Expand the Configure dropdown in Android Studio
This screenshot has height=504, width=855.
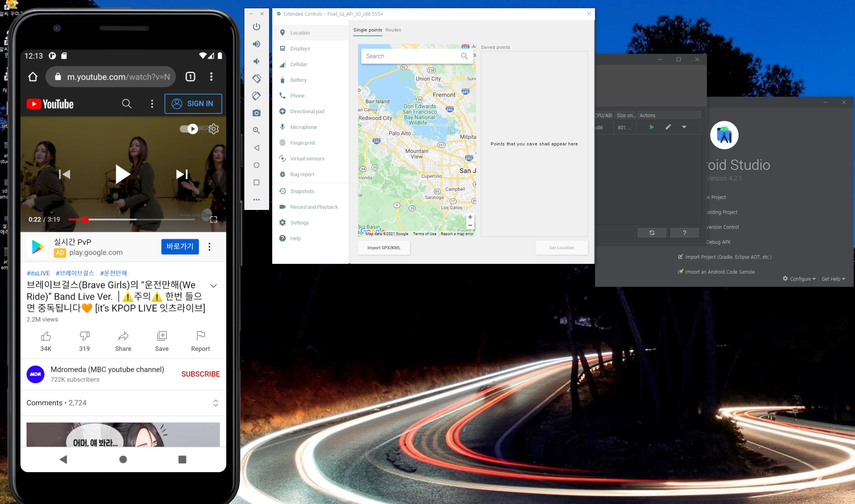click(800, 279)
